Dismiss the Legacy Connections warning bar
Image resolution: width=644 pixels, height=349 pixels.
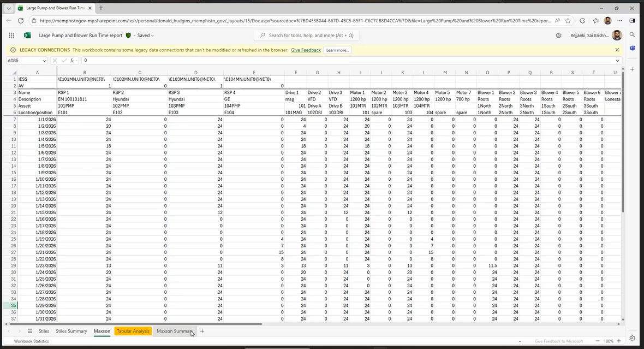tap(617, 50)
